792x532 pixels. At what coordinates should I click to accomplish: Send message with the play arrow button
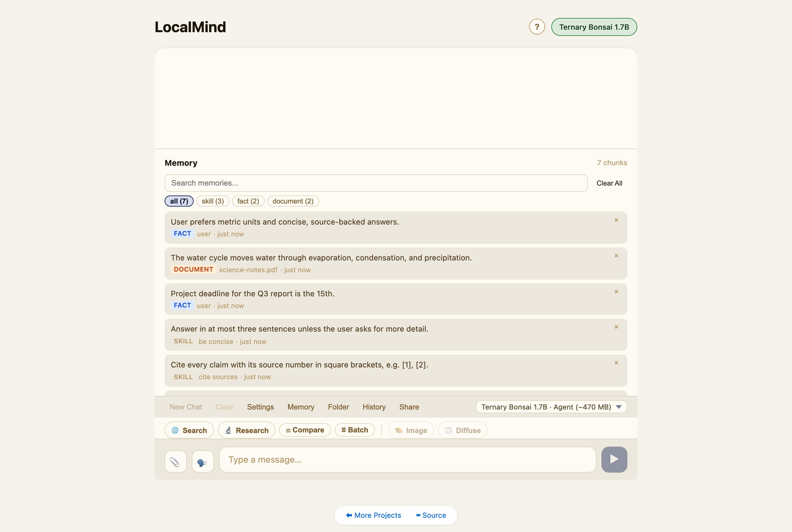point(614,459)
